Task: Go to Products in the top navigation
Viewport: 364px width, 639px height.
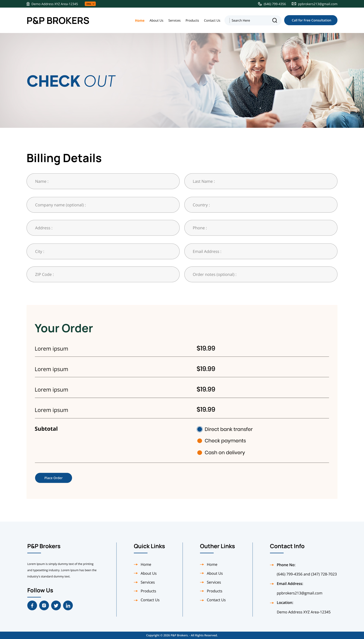Action: (x=192, y=20)
